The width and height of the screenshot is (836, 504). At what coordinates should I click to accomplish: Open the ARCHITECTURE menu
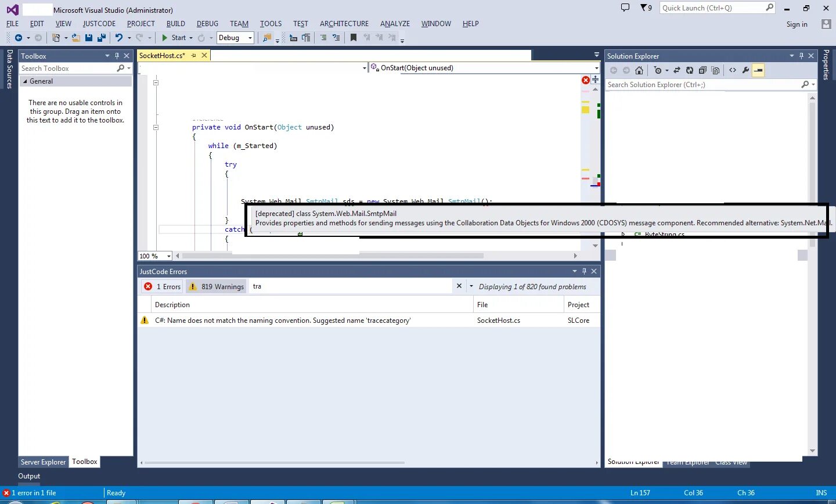(x=344, y=24)
